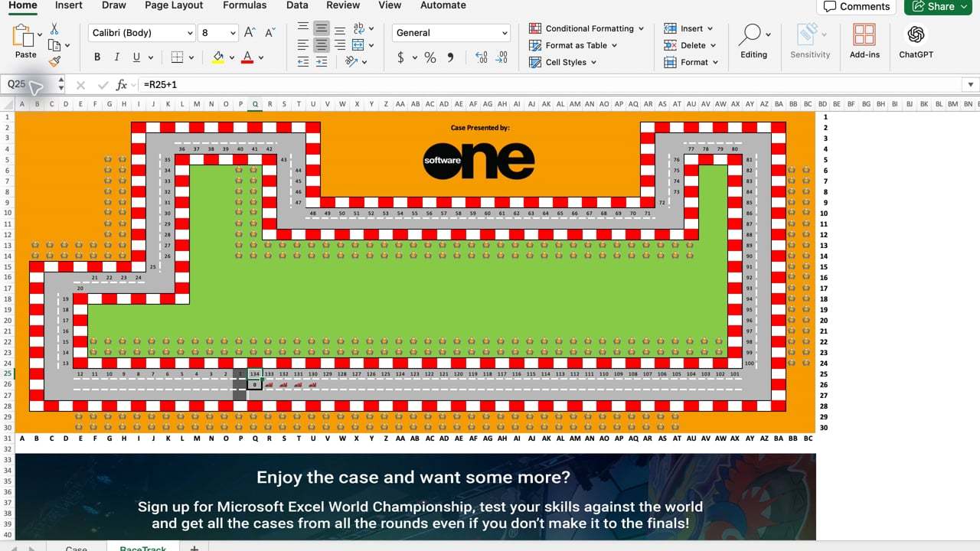Click the formula bar containing =R25+1

click(x=551, y=85)
